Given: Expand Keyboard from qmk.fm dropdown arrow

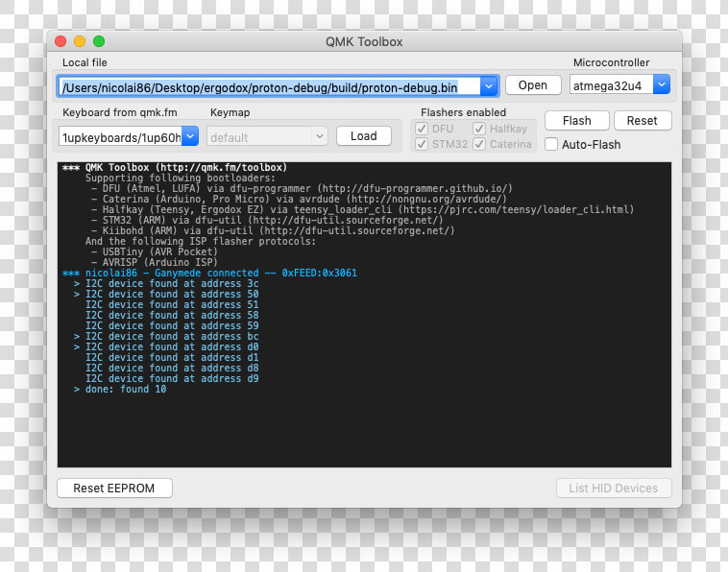Looking at the screenshot, I should click(190, 136).
